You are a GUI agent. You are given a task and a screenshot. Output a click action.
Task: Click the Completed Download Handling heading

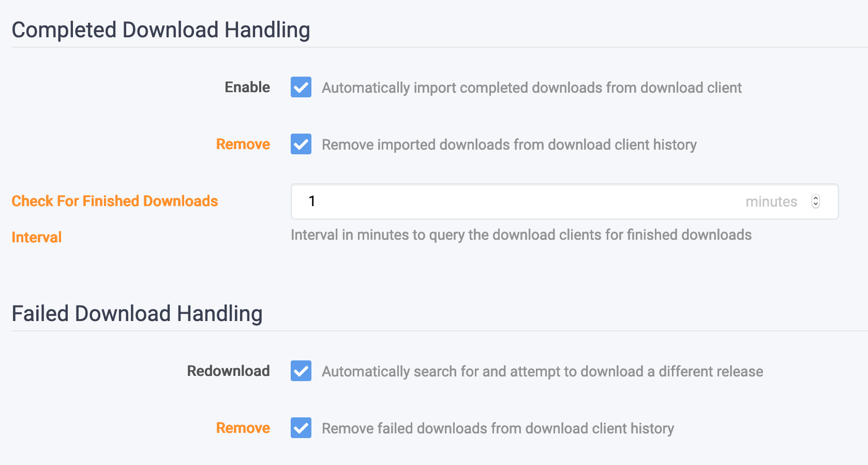(161, 30)
